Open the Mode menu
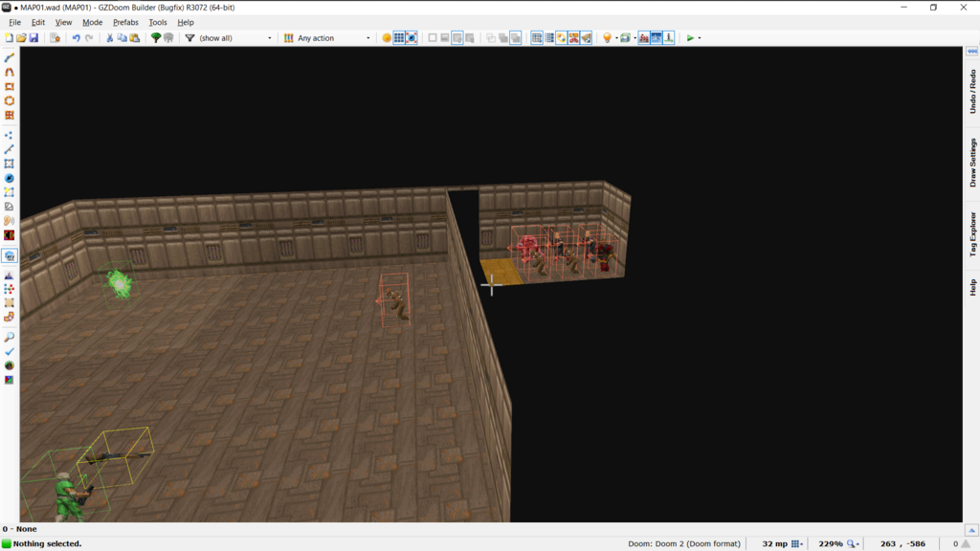The width and height of the screenshot is (980, 551). tap(92, 22)
